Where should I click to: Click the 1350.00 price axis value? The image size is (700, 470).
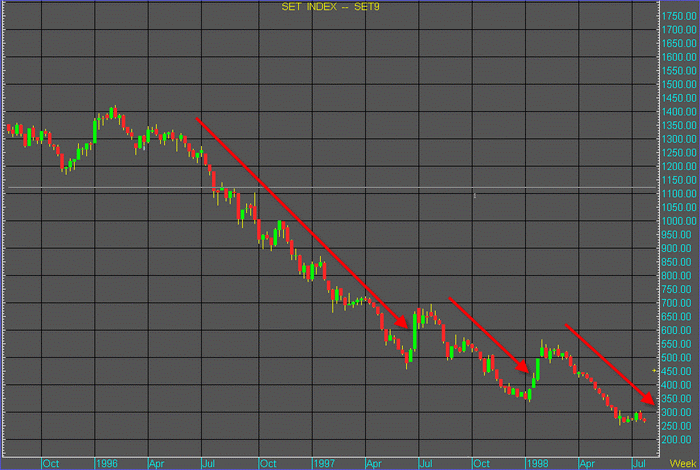click(679, 125)
